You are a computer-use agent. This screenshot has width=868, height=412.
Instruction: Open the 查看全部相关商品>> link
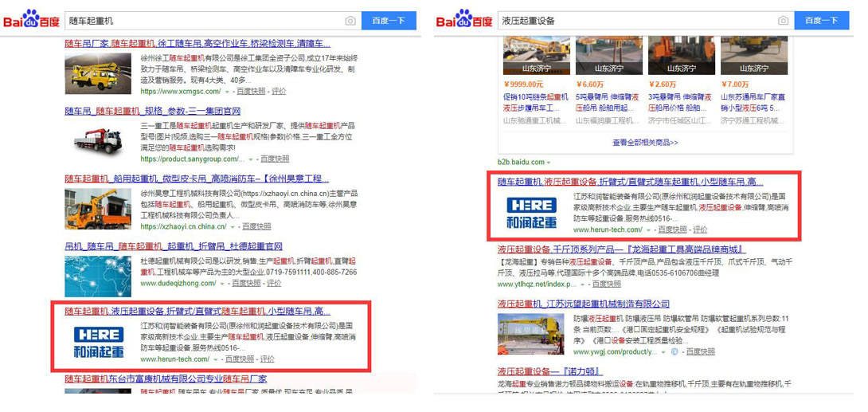point(644,143)
